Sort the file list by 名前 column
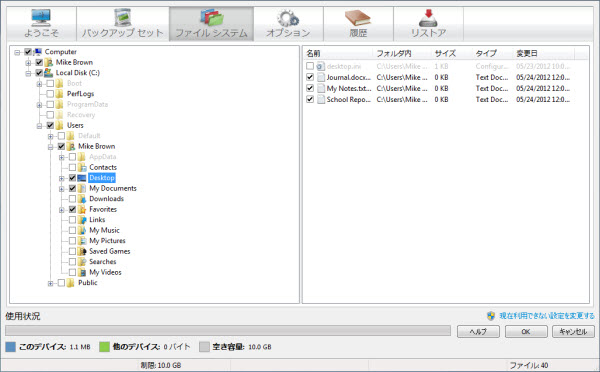The width and height of the screenshot is (600, 372). 338,54
